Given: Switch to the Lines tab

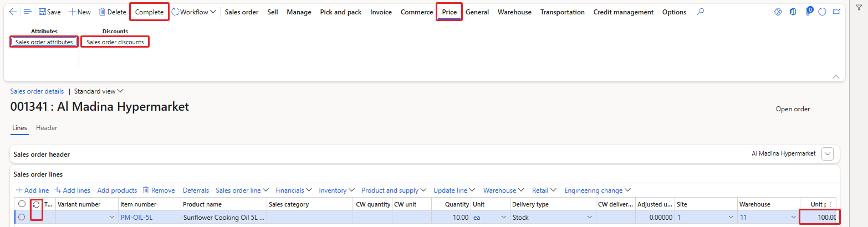Looking at the screenshot, I should (19, 128).
